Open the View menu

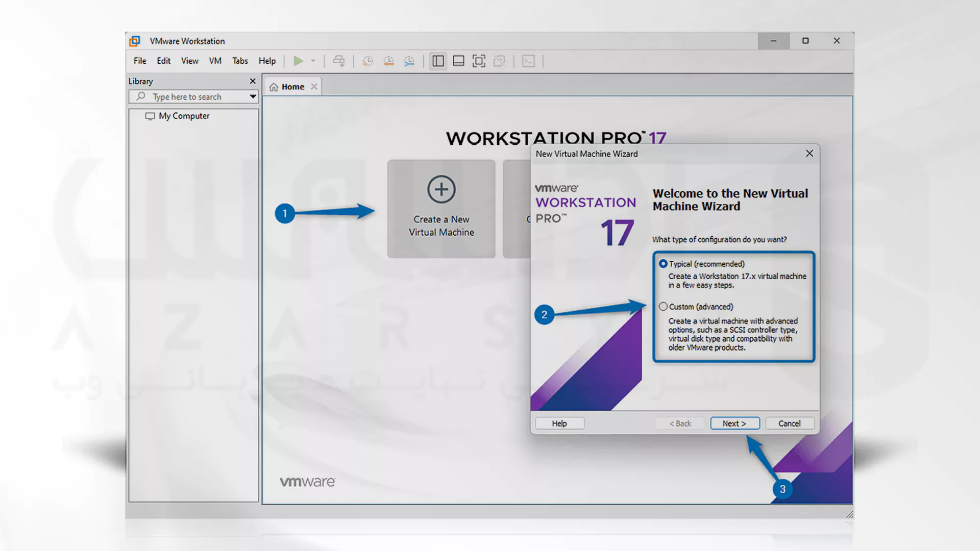189,61
